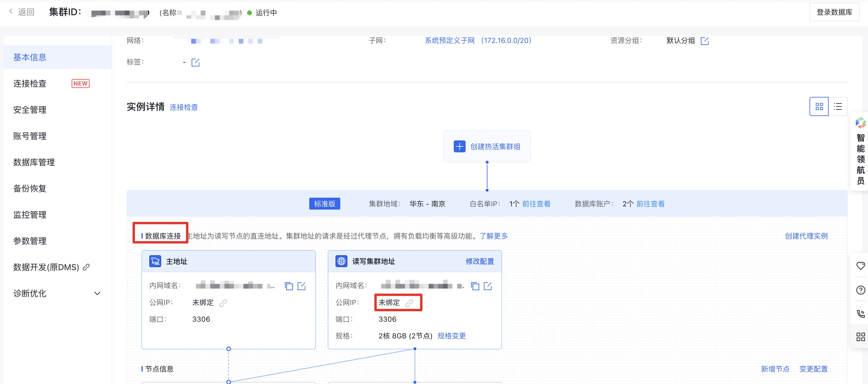Click 前往查看 next to 数据库账户
This screenshot has width=868, height=384.
click(x=650, y=204)
